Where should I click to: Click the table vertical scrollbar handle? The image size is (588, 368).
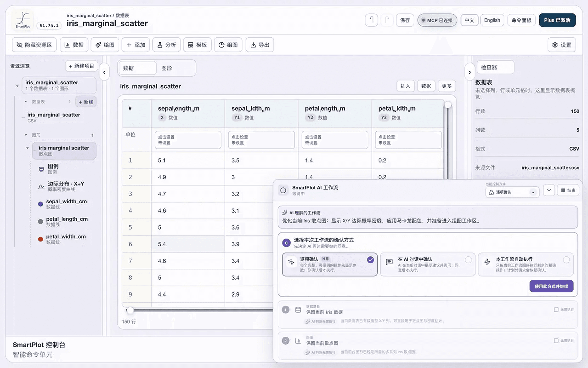coord(448,105)
